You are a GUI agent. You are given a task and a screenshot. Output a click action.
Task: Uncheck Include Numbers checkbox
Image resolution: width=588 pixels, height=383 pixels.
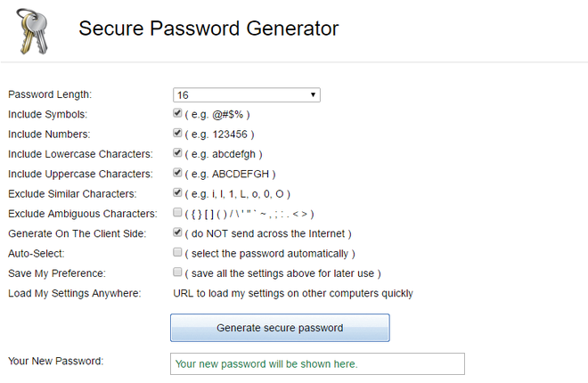point(177,133)
